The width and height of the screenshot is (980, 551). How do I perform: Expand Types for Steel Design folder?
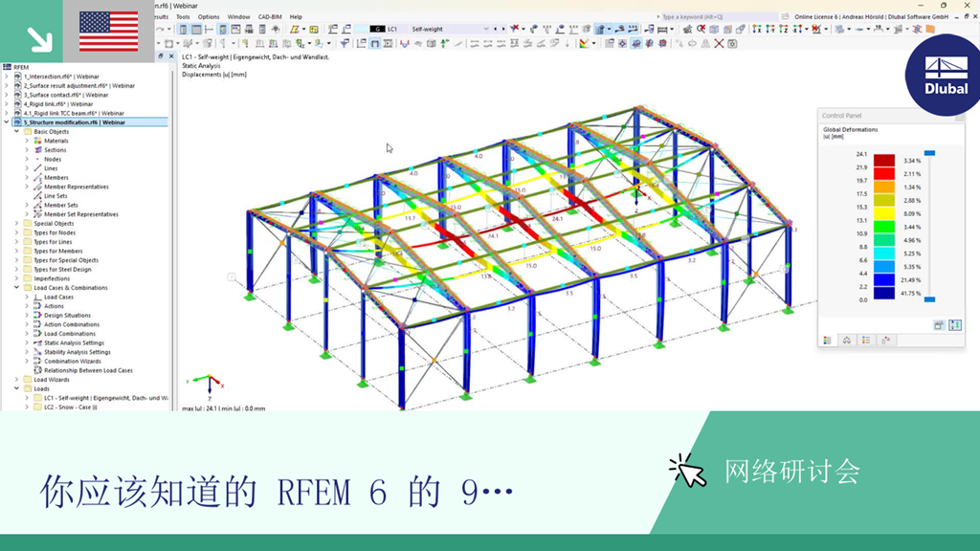(x=17, y=269)
